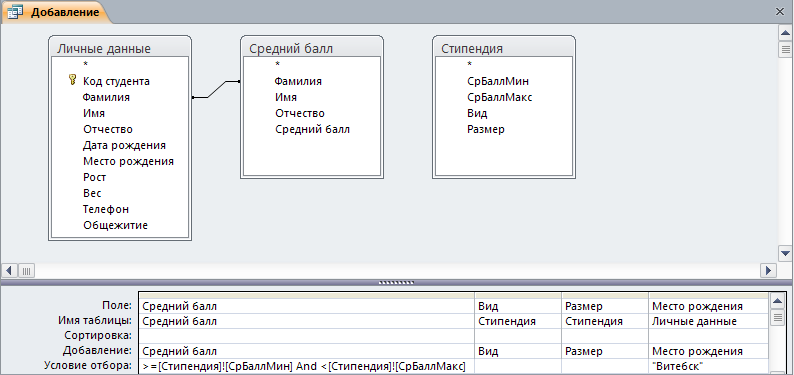The height and width of the screenshot is (375, 794).
Task: Click scroll left arrow of table pane
Action: point(10,270)
